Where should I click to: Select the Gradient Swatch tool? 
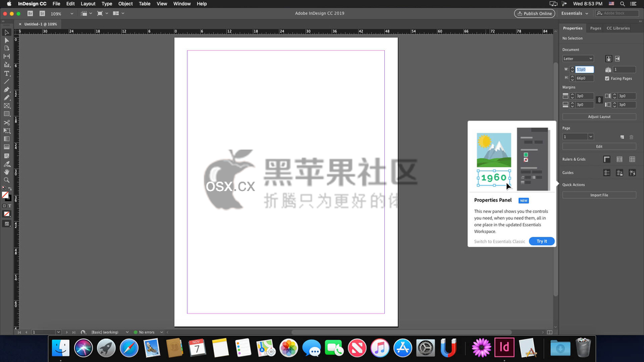tap(6, 139)
